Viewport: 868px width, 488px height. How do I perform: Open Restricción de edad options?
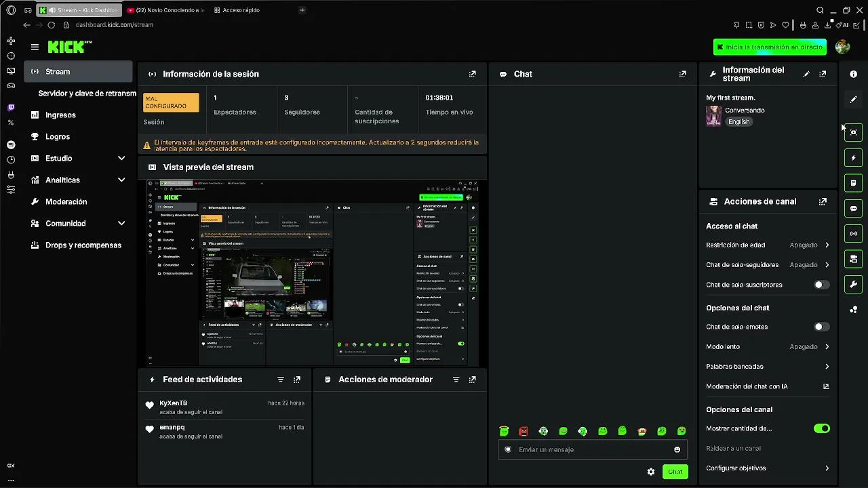pyautogui.click(x=768, y=245)
